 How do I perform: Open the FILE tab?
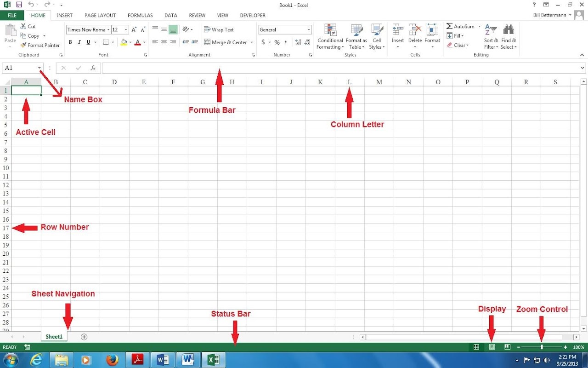[12, 15]
